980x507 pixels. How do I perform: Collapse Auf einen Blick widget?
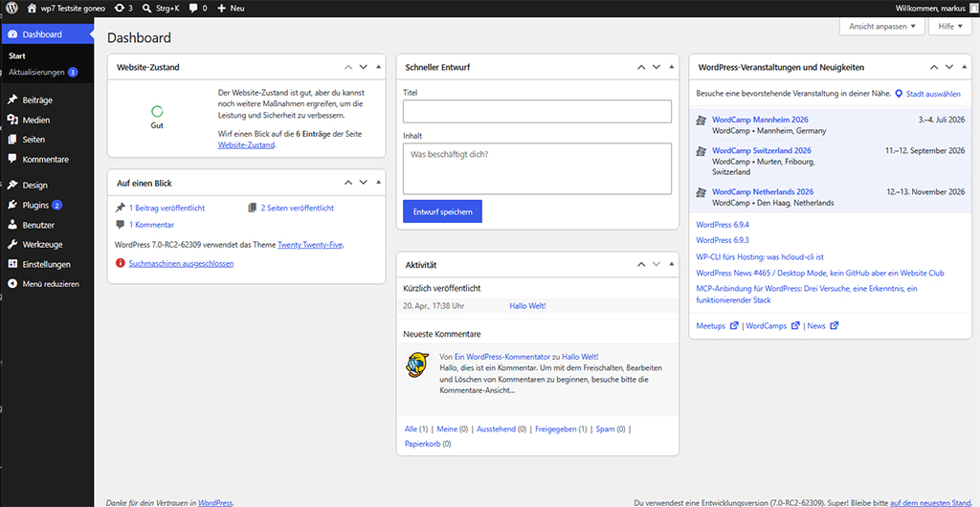[378, 183]
